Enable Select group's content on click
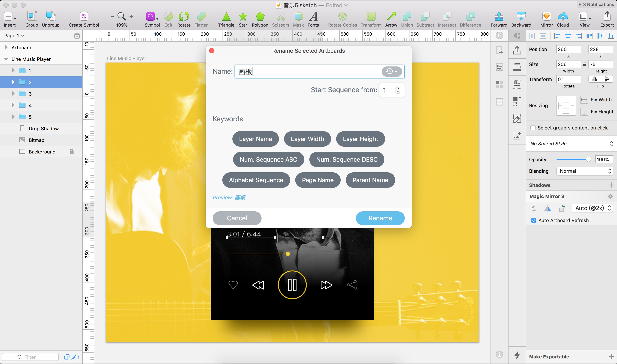Image resolution: width=617 pixels, height=364 pixels. click(533, 128)
